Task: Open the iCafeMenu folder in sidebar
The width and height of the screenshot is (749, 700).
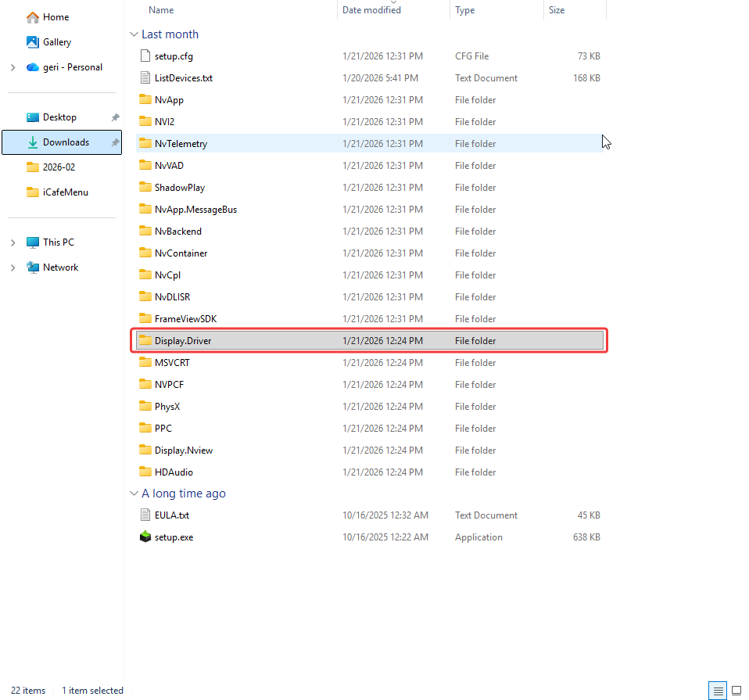Action: click(65, 192)
